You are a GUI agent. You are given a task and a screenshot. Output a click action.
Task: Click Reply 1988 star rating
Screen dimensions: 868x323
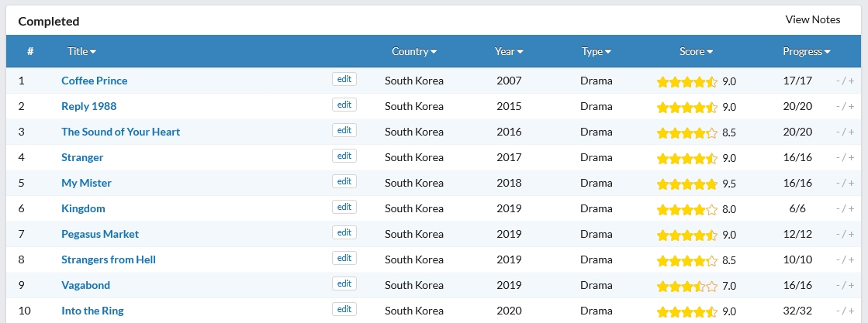(687, 108)
